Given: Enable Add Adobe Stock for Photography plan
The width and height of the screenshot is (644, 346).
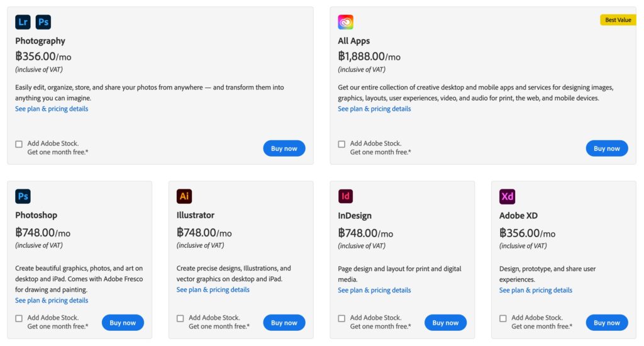Looking at the screenshot, I should pyautogui.click(x=19, y=144).
